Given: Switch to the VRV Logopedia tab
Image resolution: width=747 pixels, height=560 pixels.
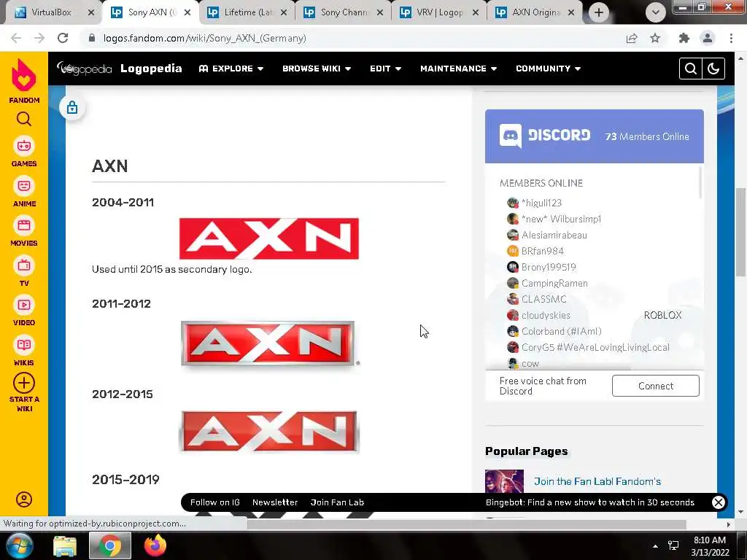Looking at the screenshot, I should pos(439,12).
